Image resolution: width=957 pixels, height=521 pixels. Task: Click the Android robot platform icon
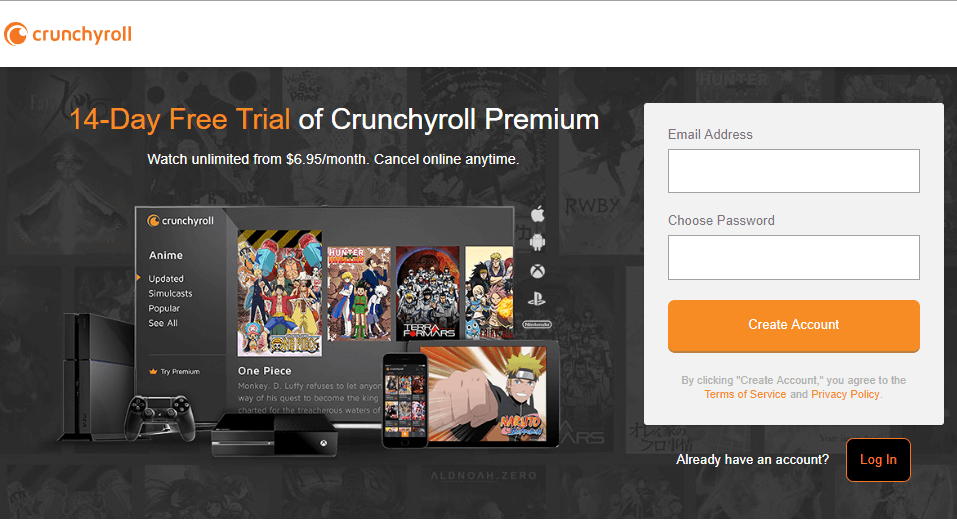point(537,242)
